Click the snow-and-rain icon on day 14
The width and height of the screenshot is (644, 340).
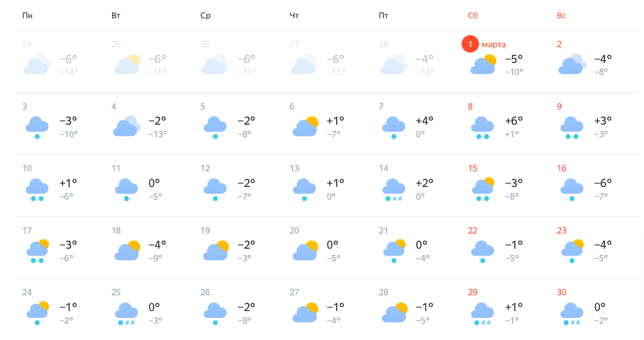click(394, 190)
